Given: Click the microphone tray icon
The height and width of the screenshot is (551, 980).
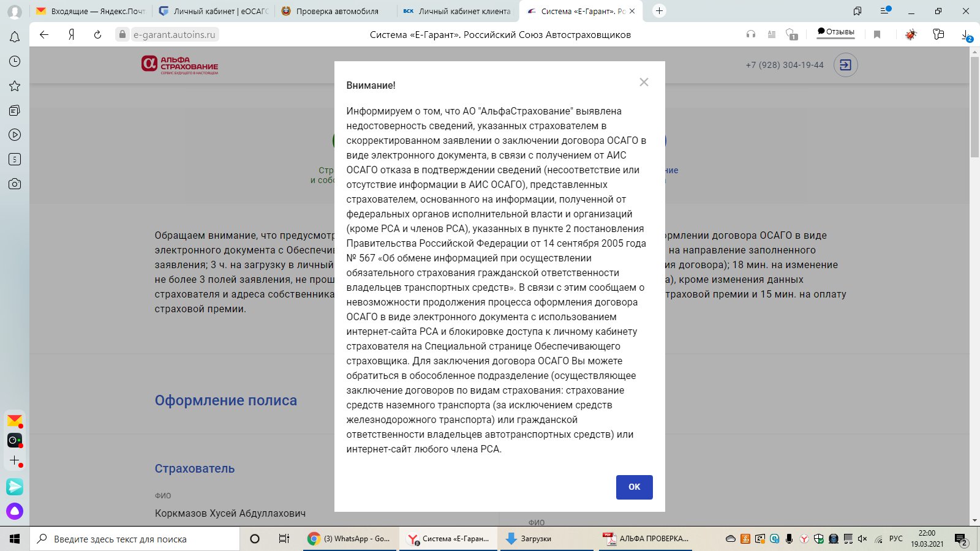Looking at the screenshot, I should point(789,539).
